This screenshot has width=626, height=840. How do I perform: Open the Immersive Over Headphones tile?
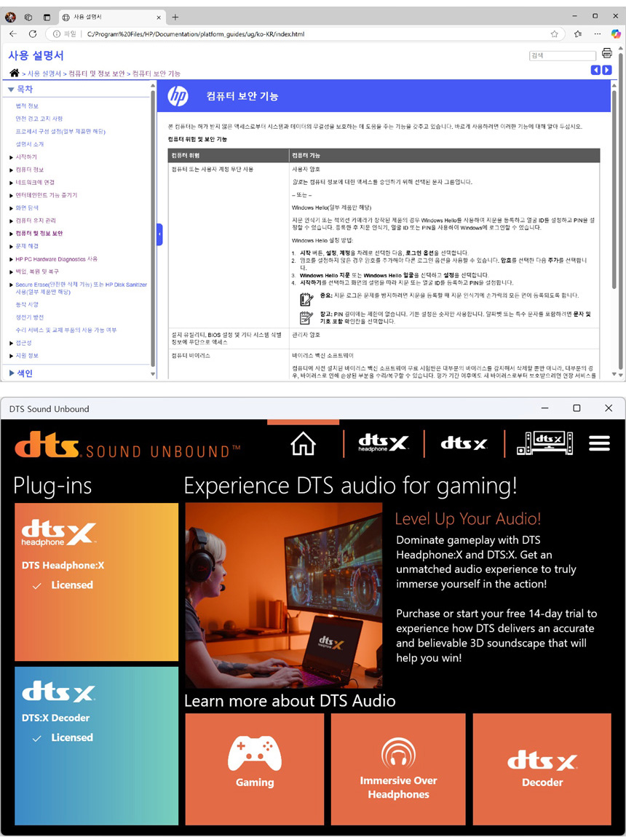click(x=398, y=769)
